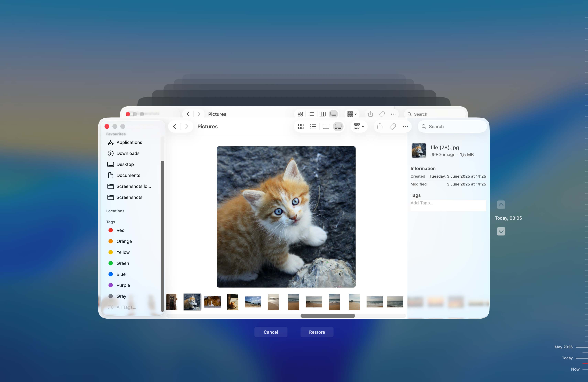The height and width of the screenshot is (382, 588).
Task: Jump to Today on the timeline
Action: (x=567, y=358)
